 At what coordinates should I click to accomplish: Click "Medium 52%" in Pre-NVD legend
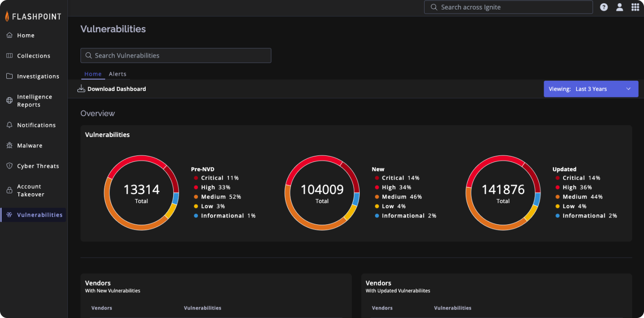pos(221,197)
